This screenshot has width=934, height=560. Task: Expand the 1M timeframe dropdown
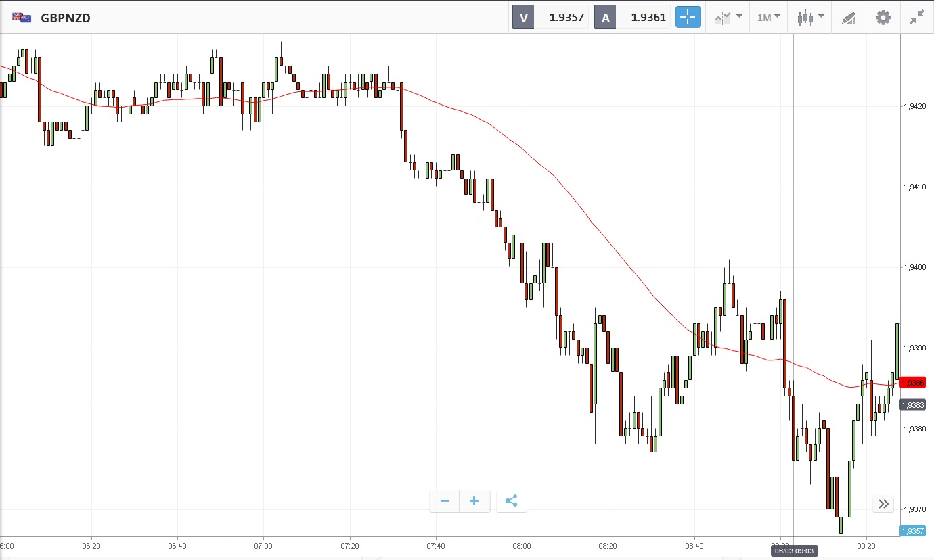(x=768, y=18)
